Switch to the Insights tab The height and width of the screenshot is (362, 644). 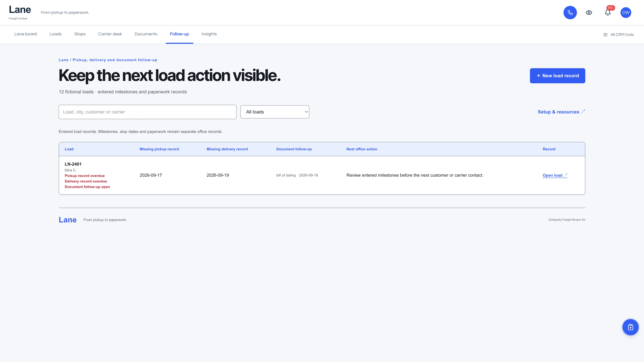(x=209, y=34)
